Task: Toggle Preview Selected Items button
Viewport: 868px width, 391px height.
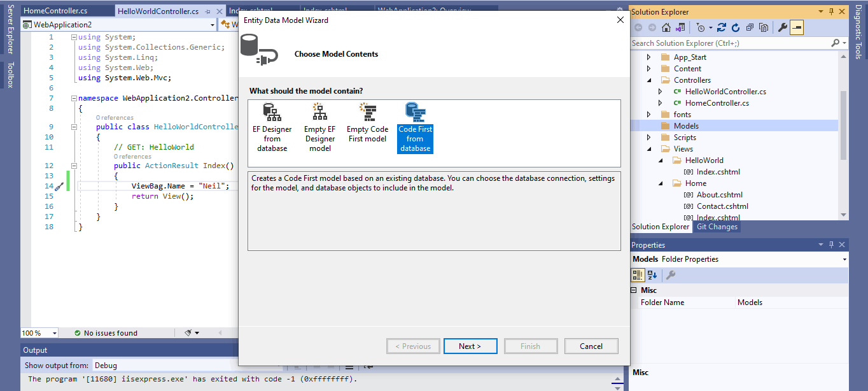Action: pyautogui.click(x=797, y=28)
